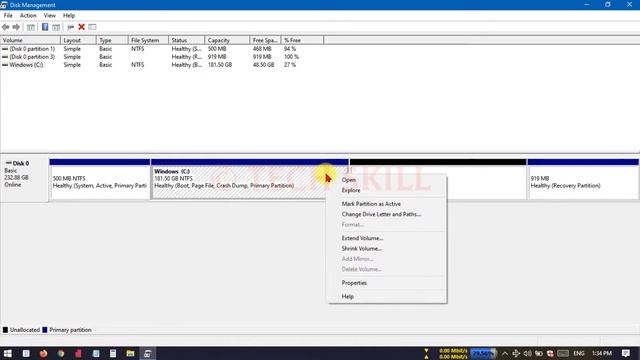The width and height of the screenshot is (640, 360).
Task: Click Show/Hide Console Tree toolbar icon
Action: [x=31, y=27]
